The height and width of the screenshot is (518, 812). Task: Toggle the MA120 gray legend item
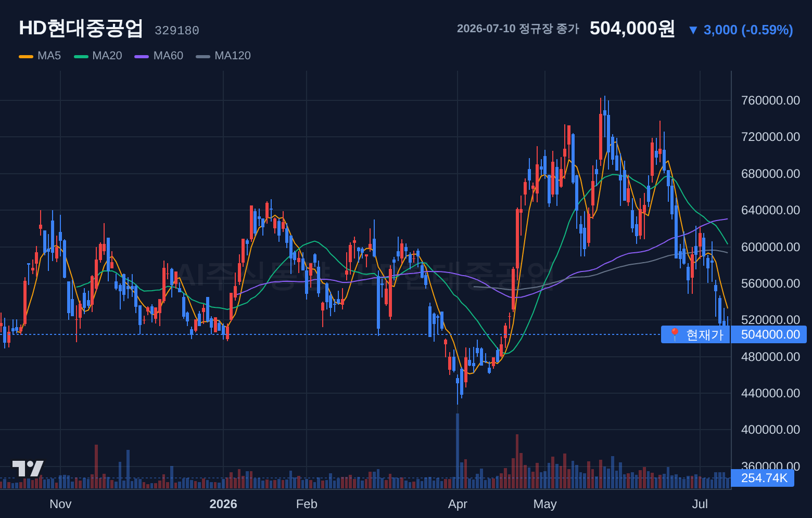(223, 56)
